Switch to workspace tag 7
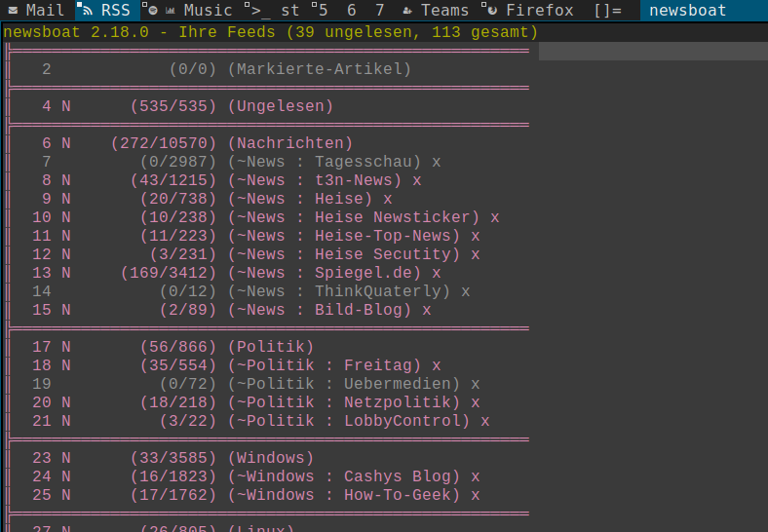The image size is (768, 532). [380, 11]
